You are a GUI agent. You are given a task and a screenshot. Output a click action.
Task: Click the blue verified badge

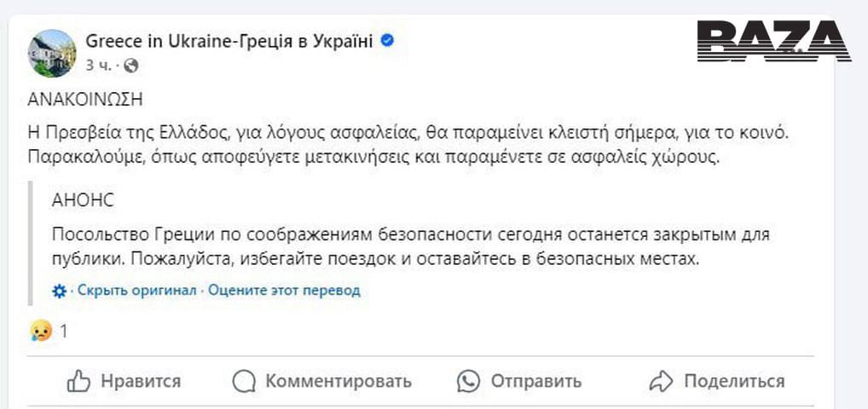coord(386,41)
